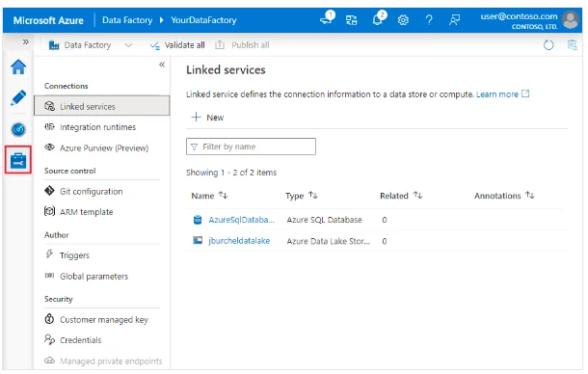This screenshot has height=374, width=588.
Task: Click Publish all
Action: (x=242, y=45)
